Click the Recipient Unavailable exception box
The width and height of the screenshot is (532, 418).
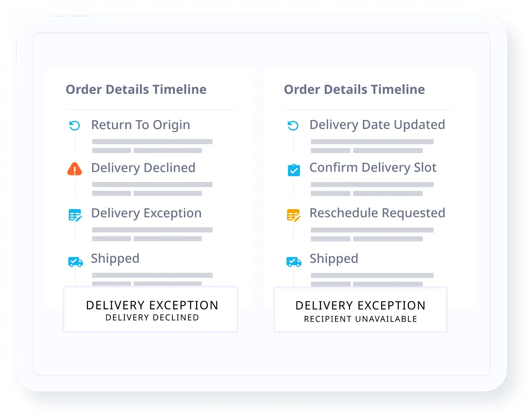[360, 310]
